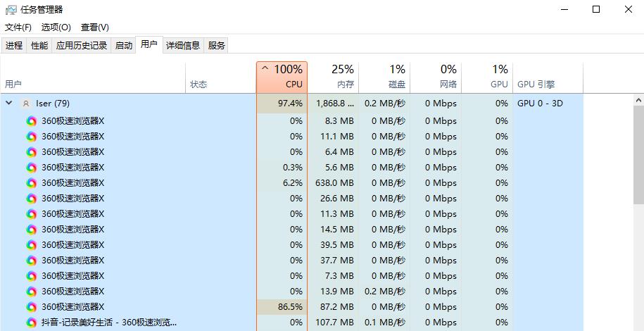The height and width of the screenshot is (331, 644).
Task: Open the 选项(O) menu
Action: point(56,27)
